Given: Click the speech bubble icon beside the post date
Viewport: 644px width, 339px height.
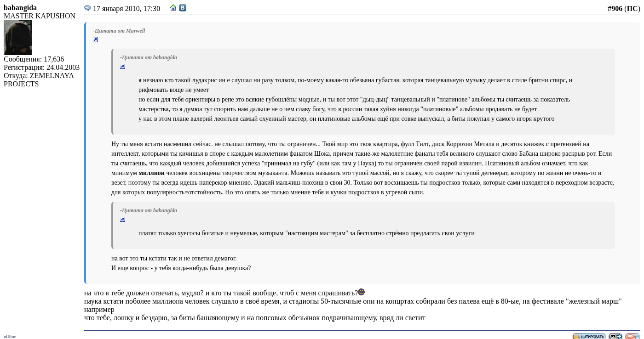Looking at the screenshot, I should [87, 8].
